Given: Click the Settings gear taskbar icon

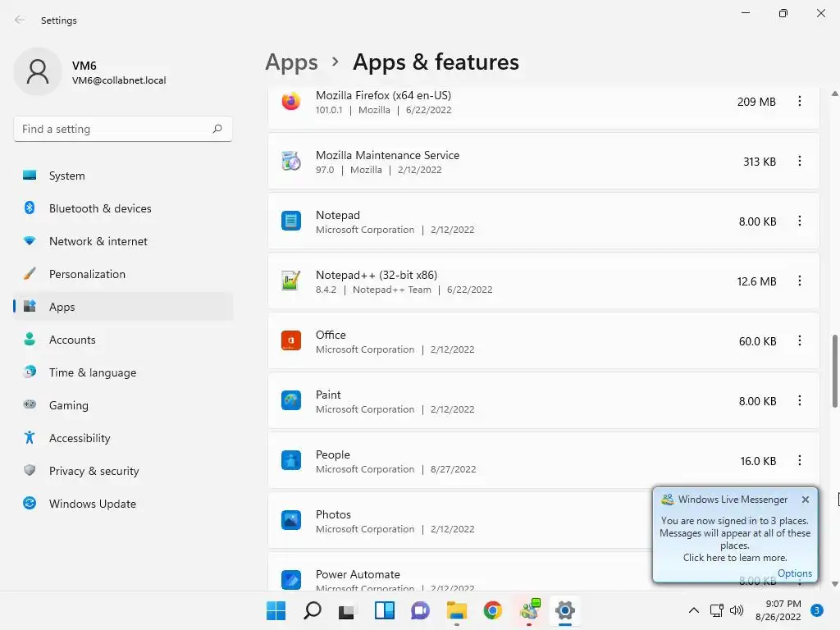Looking at the screenshot, I should 565,610.
